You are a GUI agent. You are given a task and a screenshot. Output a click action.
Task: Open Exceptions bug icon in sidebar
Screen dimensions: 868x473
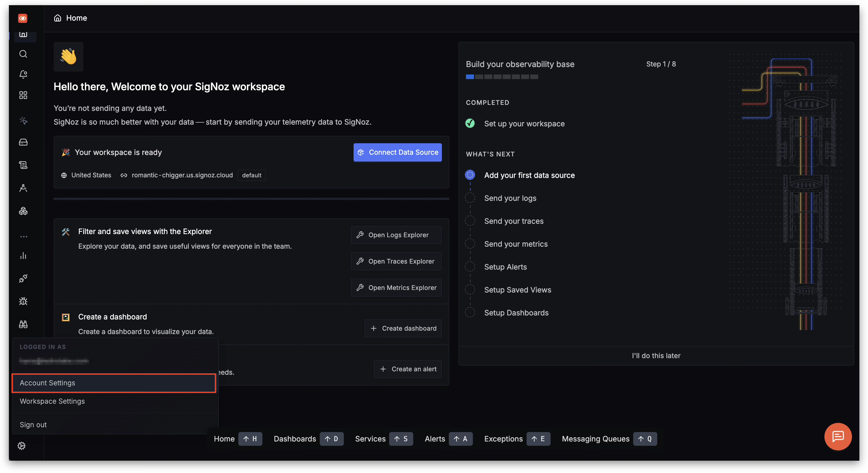(x=23, y=301)
